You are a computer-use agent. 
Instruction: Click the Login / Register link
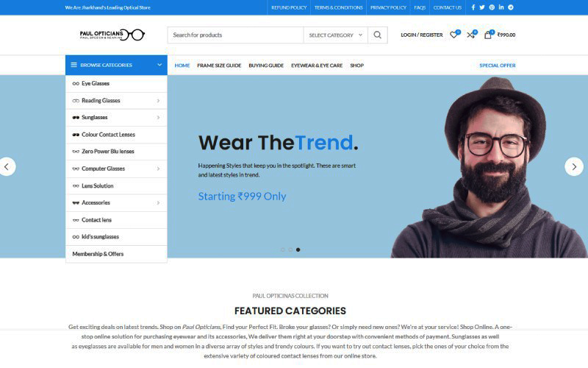pyautogui.click(x=421, y=35)
